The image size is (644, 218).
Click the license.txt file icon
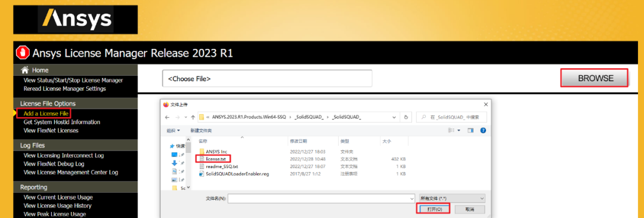point(202,159)
